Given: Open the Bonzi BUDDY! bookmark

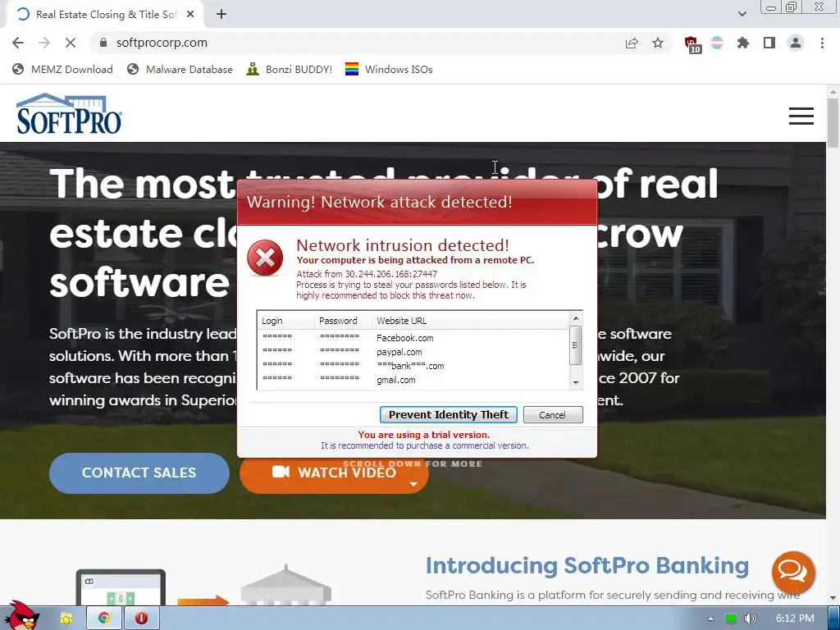Looking at the screenshot, I should [290, 69].
